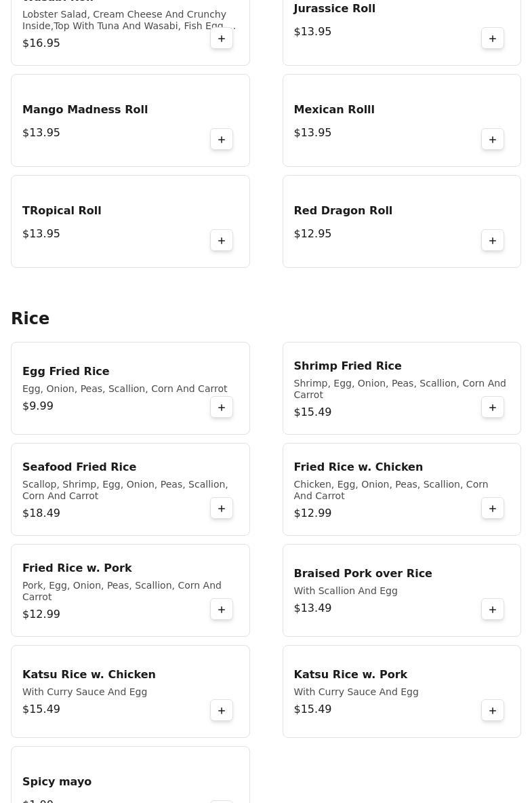532x803 pixels.
Task: Add Seafood Fried Rice to order
Action: click(x=222, y=509)
